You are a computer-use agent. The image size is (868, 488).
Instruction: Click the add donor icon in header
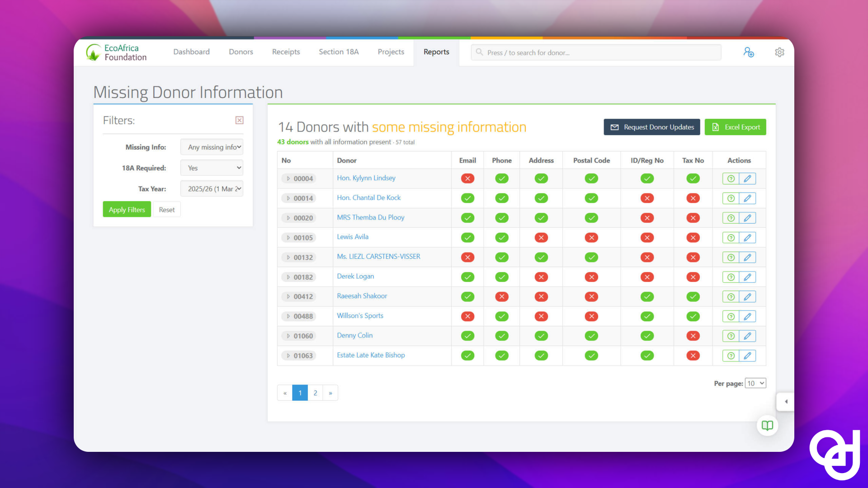(749, 52)
